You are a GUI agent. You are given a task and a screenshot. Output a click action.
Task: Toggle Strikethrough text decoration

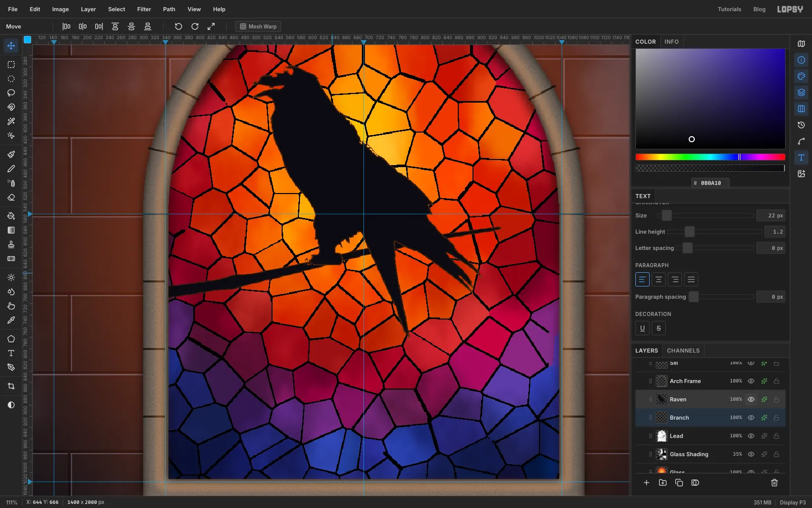[x=659, y=328]
